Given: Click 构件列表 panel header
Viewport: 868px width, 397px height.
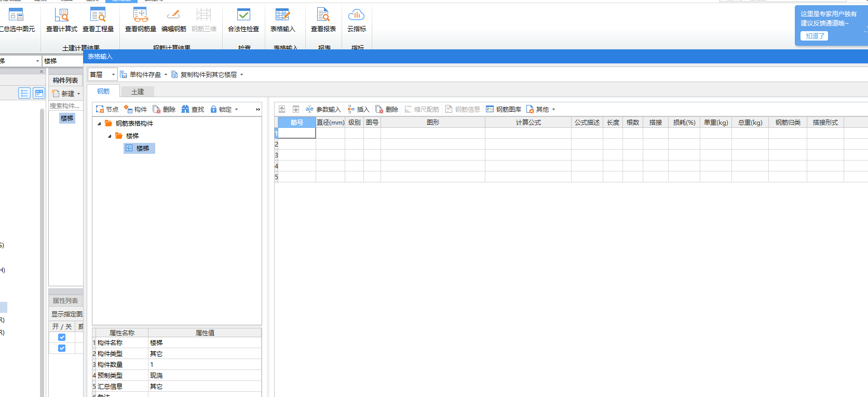Looking at the screenshot, I should (65, 80).
